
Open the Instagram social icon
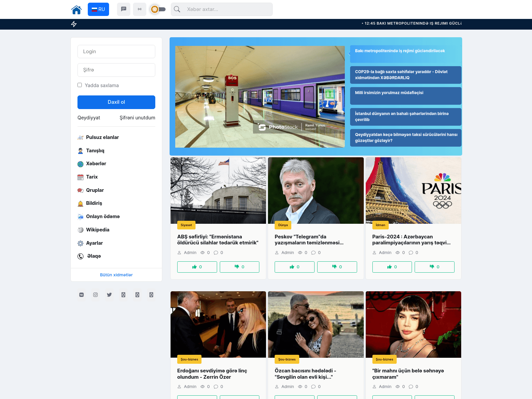[95, 295]
